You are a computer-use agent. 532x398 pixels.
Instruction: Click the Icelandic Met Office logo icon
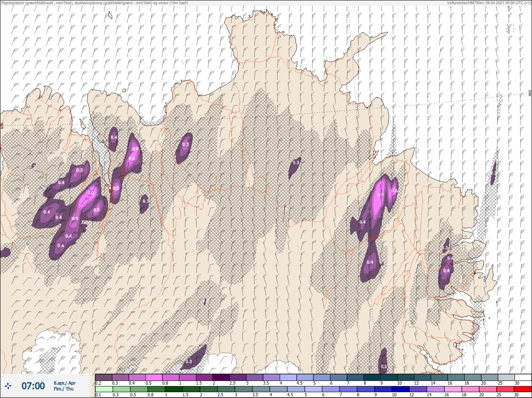point(9,386)
